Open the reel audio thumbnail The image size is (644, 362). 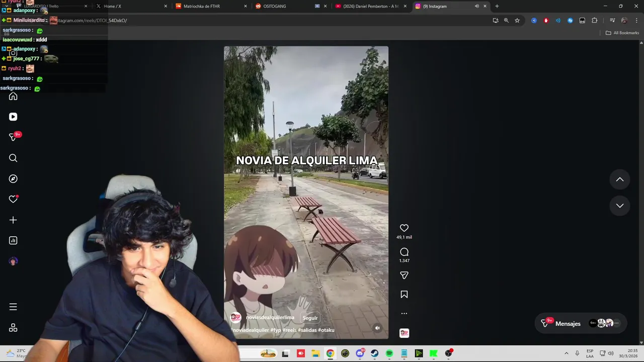(x=404, y=333)
